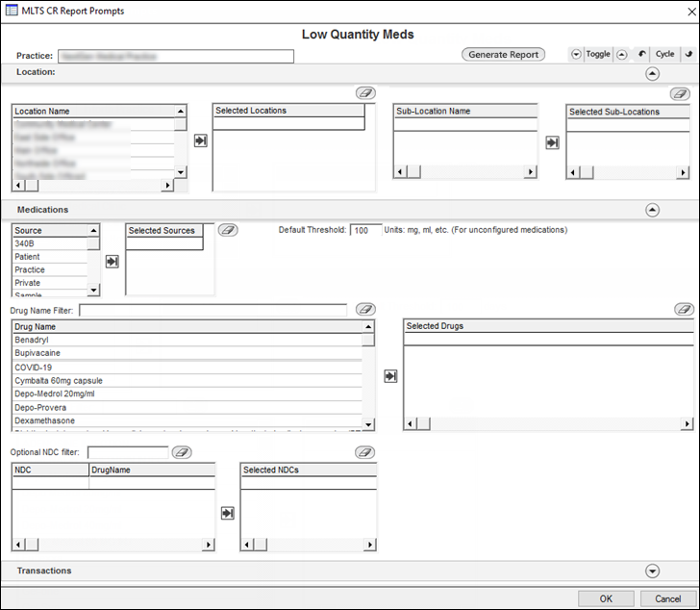Move the sub-location to Selected Sub-Locations with the arrow

pos(552,142)
